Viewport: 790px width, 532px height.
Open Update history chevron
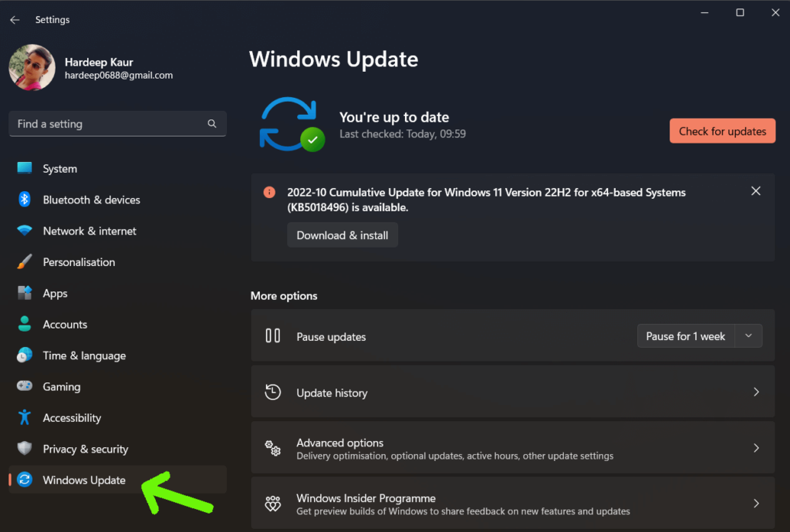[756, 392]
